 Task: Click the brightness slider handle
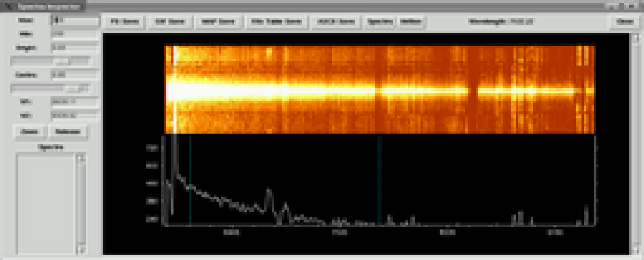pos(62,61)
